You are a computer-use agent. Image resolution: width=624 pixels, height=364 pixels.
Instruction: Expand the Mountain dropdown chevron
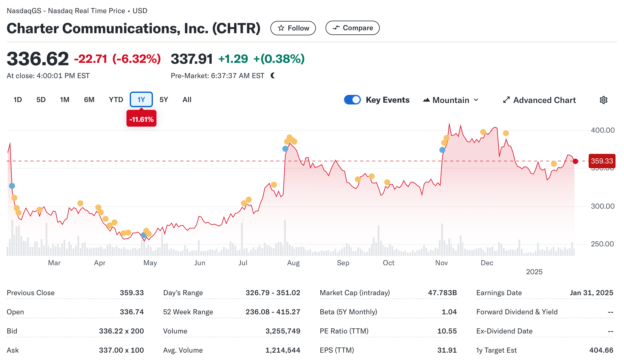[476, 100]
